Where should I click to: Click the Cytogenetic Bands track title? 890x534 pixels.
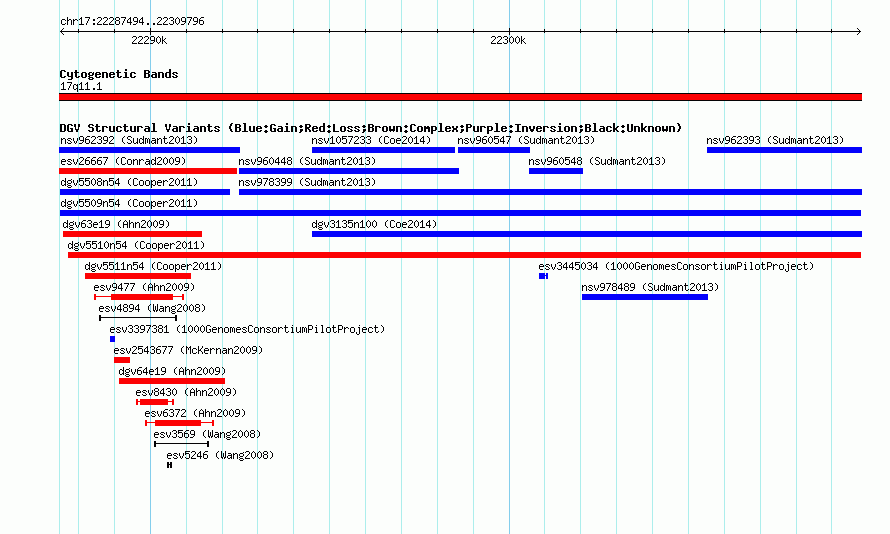point(119,74)
